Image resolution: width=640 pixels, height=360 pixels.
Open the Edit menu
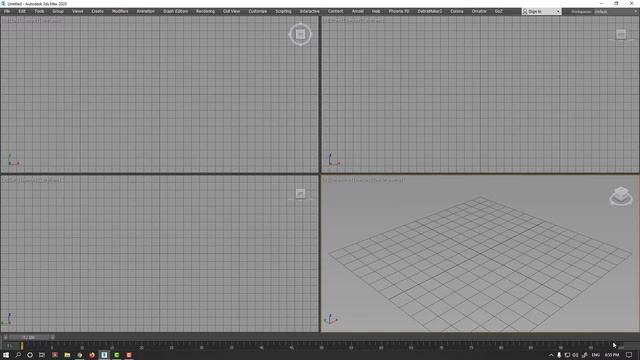click(x=22, y=11)
